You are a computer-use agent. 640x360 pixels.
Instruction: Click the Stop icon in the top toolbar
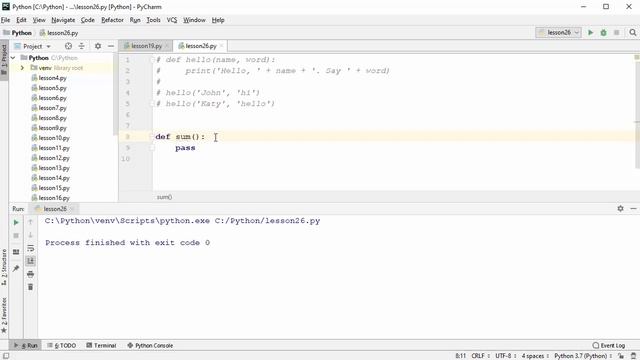click(x=616, y=33)
